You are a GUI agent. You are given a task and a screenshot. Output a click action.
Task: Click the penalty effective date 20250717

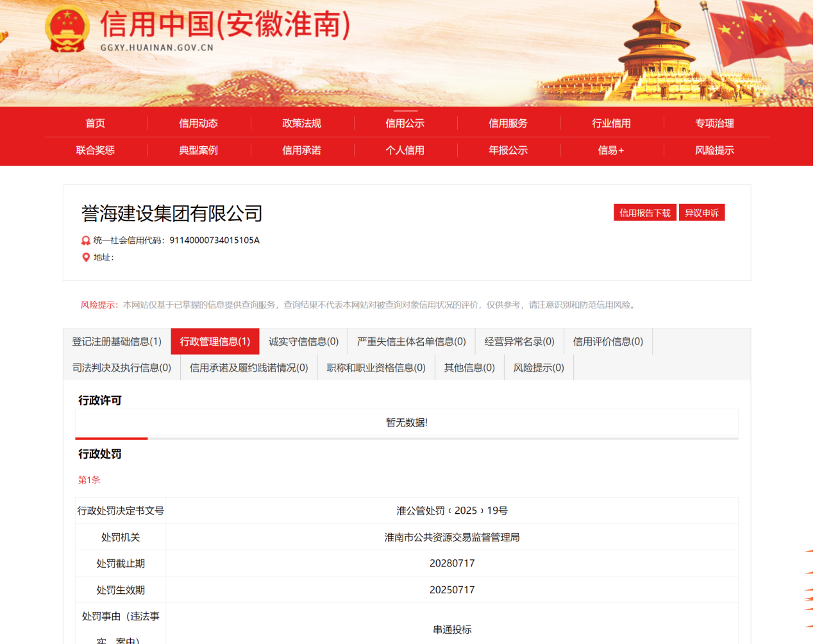(x=452, y=590)
